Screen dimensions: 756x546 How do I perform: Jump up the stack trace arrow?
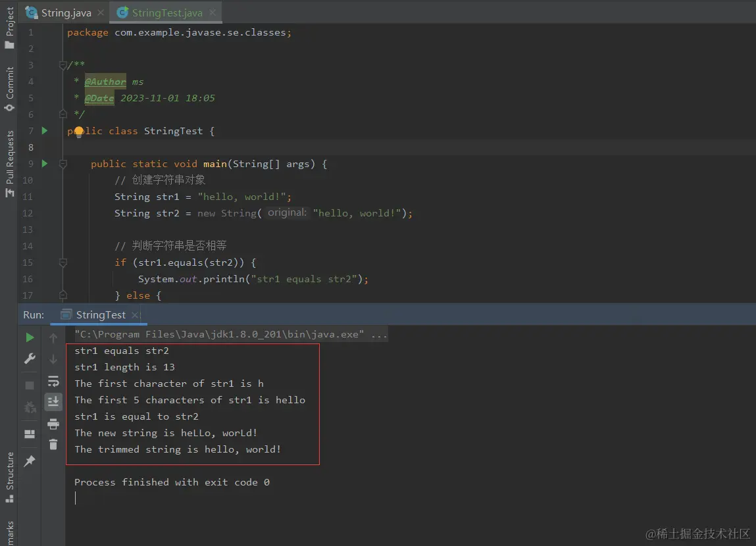[x=53, y=338]
